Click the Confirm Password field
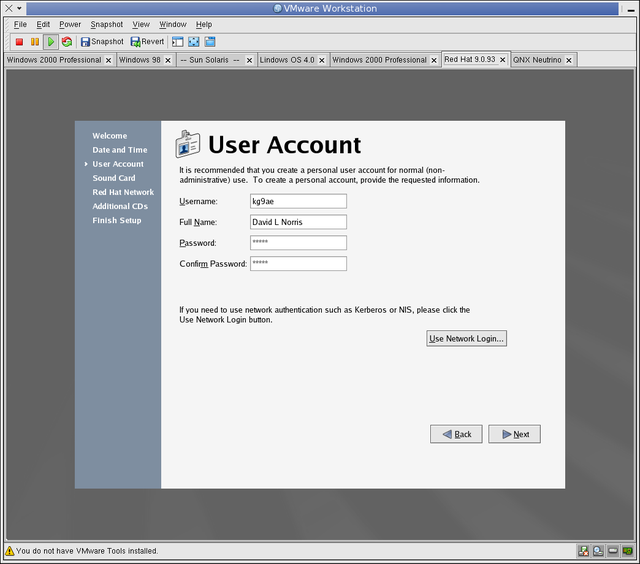The image size is (640, 564). (x=298, y=264)
